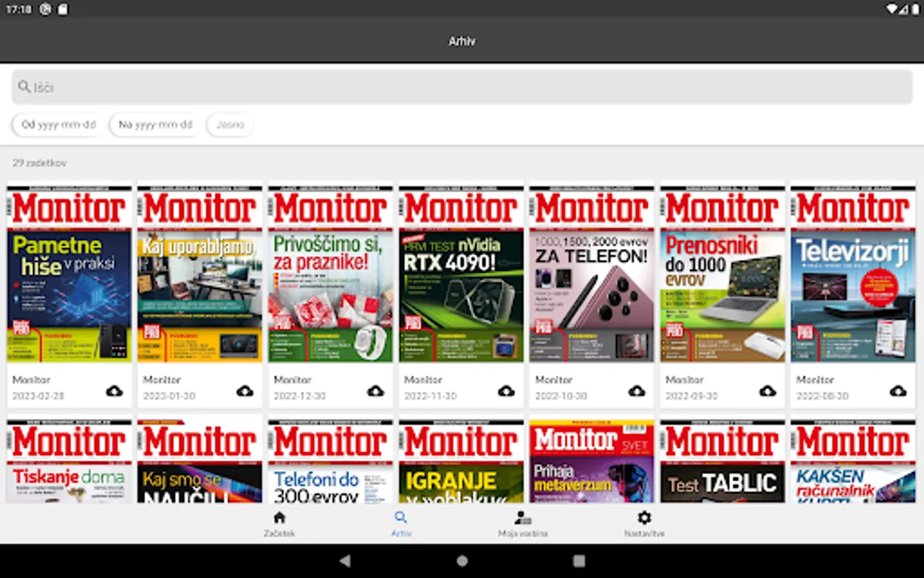924x578 pixels.
Task: Select the date text 2022-10-30
Action: coord(561,396)
